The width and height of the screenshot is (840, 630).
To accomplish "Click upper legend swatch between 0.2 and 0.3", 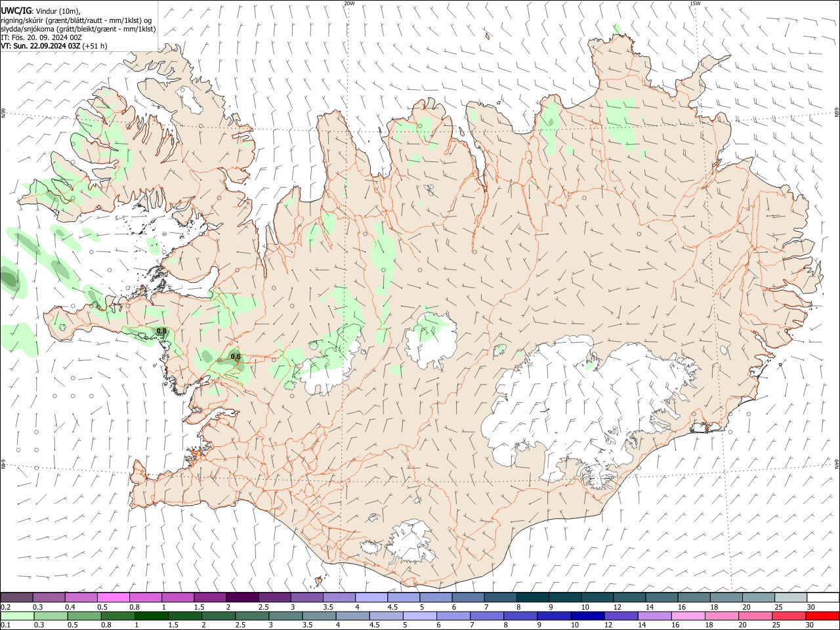I will [16, 597].
